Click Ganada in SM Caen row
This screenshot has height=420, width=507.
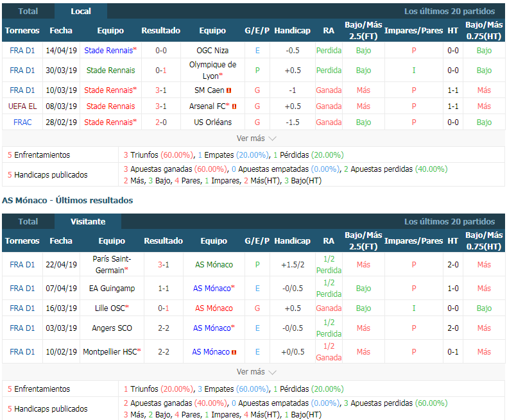329,90
